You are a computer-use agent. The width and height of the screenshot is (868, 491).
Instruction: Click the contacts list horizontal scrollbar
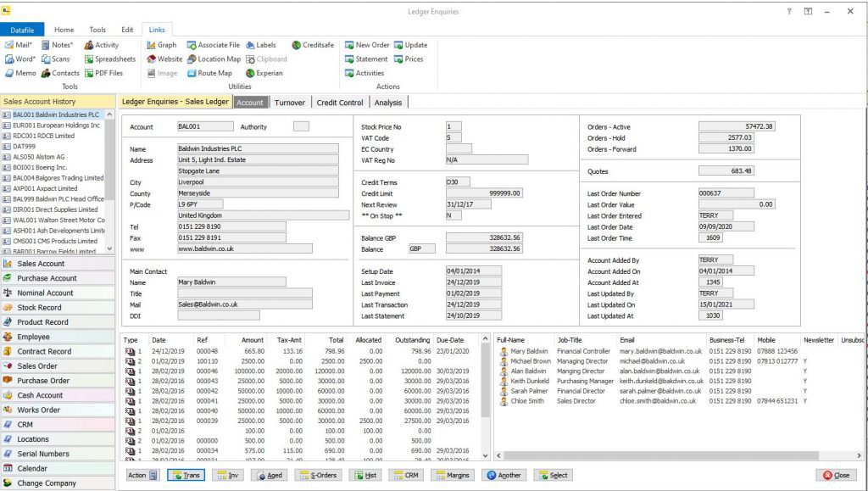pos(660,455)
